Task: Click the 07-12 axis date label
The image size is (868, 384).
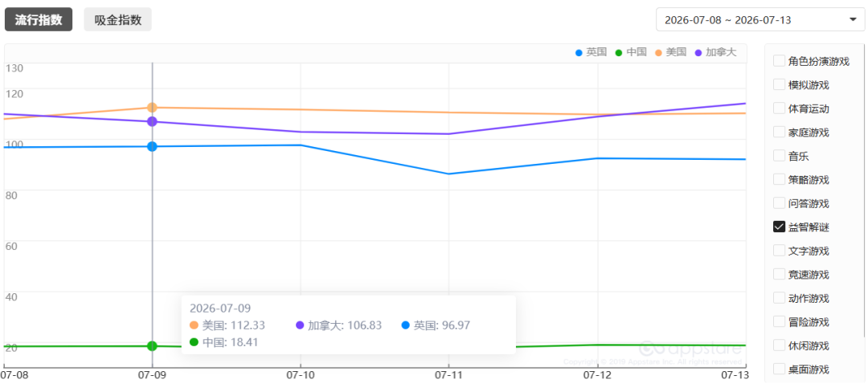Action: [596, 374]
